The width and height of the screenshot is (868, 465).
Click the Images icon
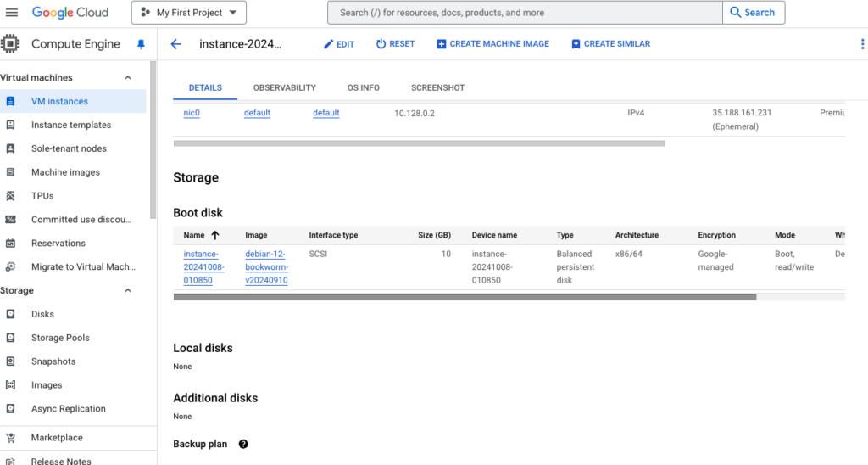10,385
